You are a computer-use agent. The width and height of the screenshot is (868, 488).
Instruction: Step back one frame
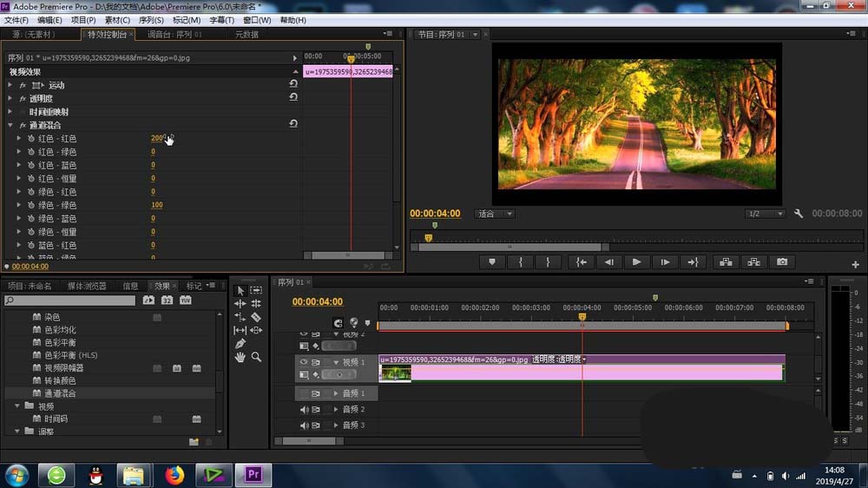pos(609,262)
